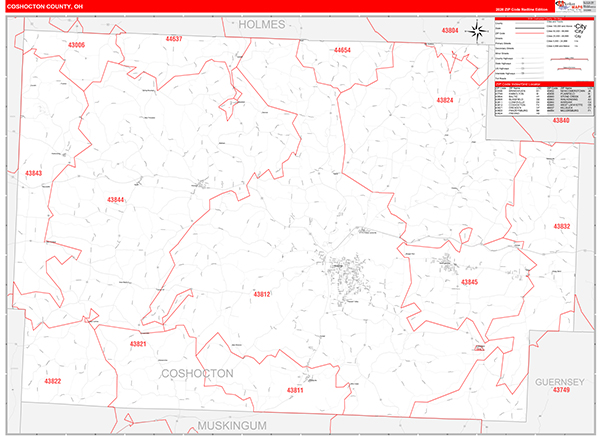The image size is (600, 436).
Task: Select ZIP code label 43845
Action: tap(469, 283)
